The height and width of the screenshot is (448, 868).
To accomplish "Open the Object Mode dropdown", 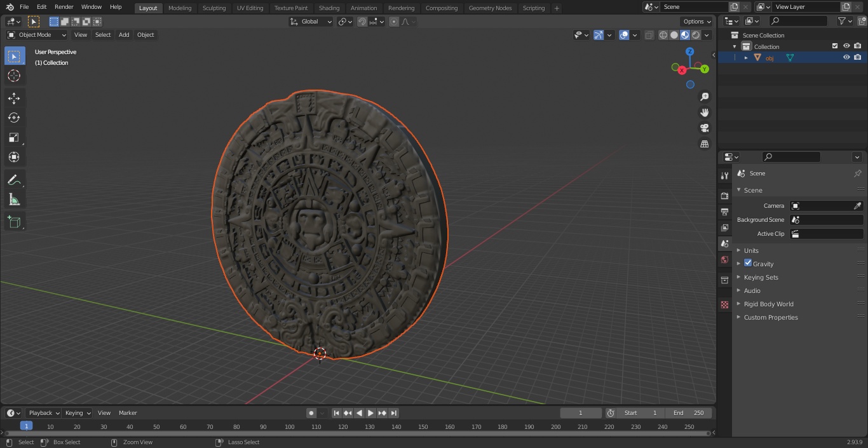I will coord(37,35).
